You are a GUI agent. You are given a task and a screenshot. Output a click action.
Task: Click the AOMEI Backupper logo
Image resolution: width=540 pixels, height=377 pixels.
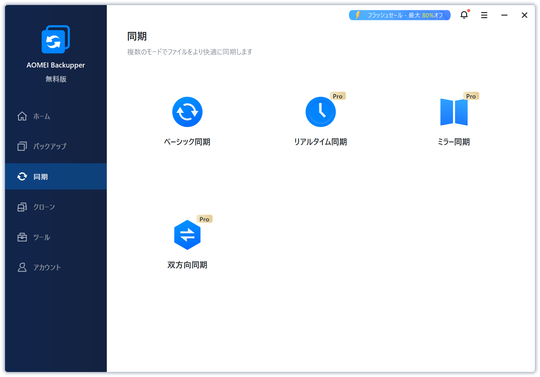point(55,39)
